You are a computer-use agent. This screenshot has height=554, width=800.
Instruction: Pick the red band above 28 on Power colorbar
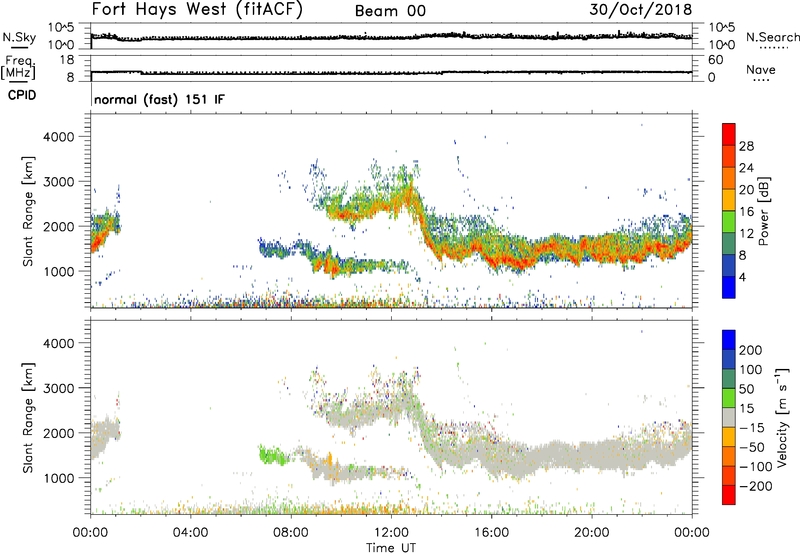coord(729,135)
